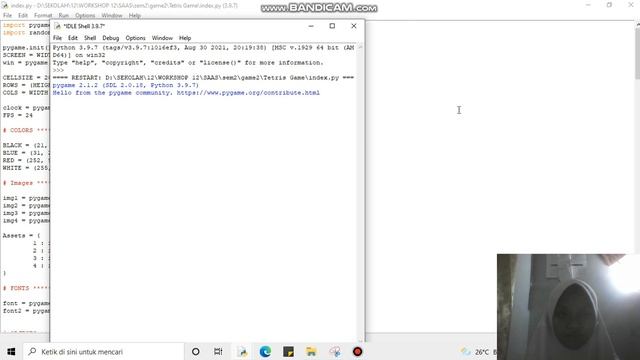
Task: Click '# COLORS' comment in editor
Action: pyautogui.click(x=25, y=130)
